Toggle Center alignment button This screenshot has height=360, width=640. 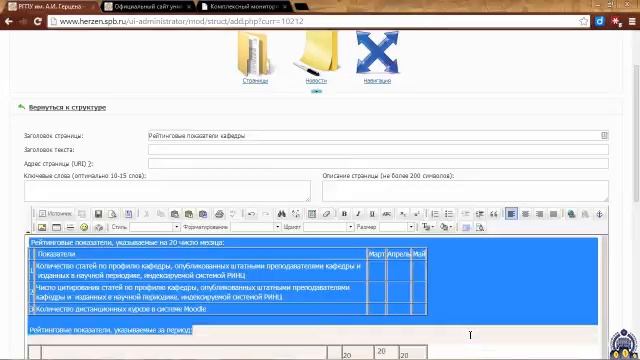click(525, 214)
